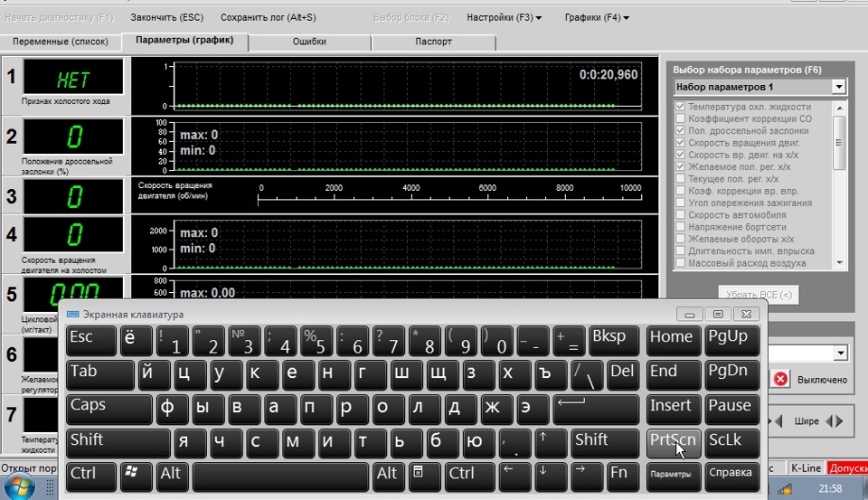The height and width of the screenshot is (500, 868).
Task: Click the PgDn key on on-screen keyboard
Action: point(731,374)
